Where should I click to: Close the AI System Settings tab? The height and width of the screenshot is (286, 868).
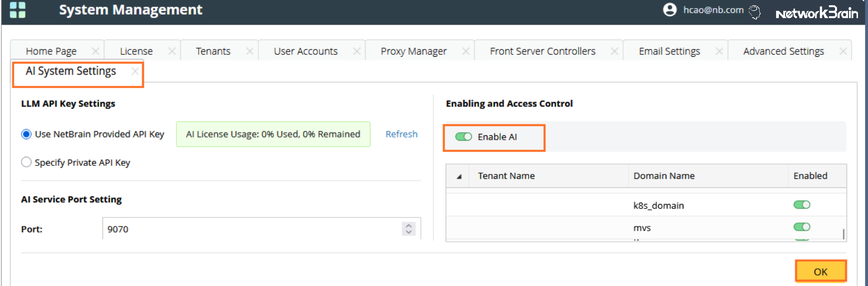coord(135,71)
